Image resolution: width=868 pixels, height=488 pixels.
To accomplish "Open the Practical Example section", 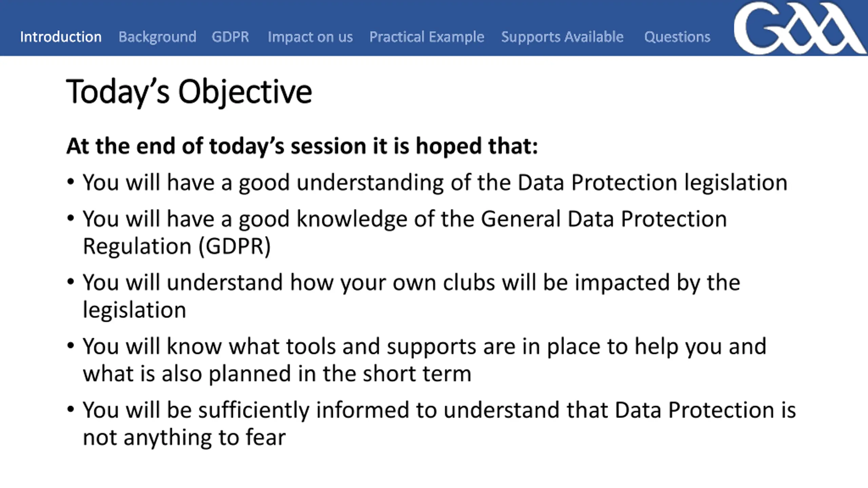I will 427,37.
